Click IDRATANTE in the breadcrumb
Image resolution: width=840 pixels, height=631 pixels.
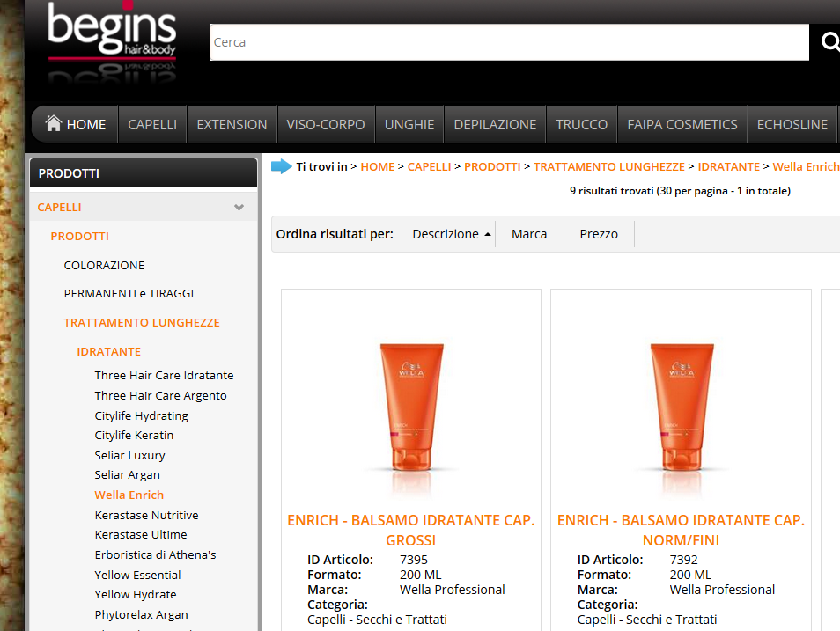tap(728, 166)
